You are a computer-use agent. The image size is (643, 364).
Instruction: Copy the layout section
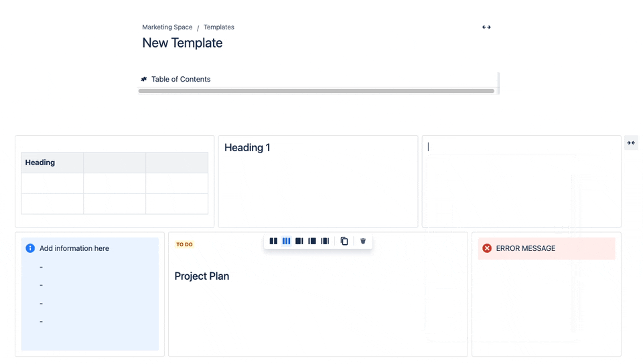pos(344,241)
